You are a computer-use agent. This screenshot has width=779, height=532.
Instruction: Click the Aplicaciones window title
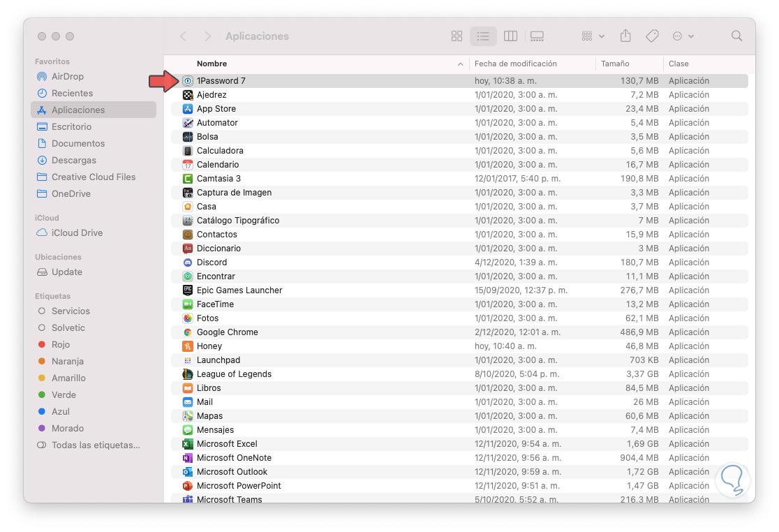(257, 36)
